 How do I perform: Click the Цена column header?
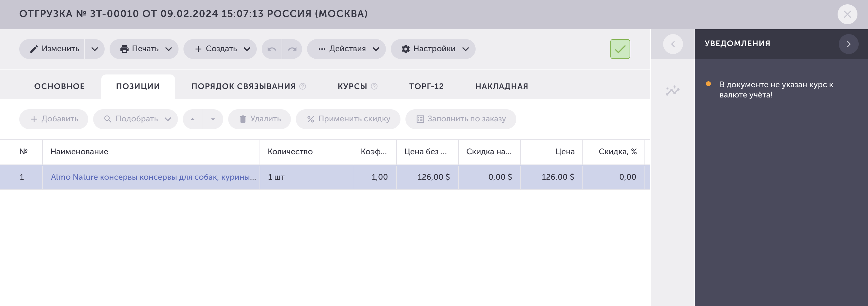(x=552, y=152)
